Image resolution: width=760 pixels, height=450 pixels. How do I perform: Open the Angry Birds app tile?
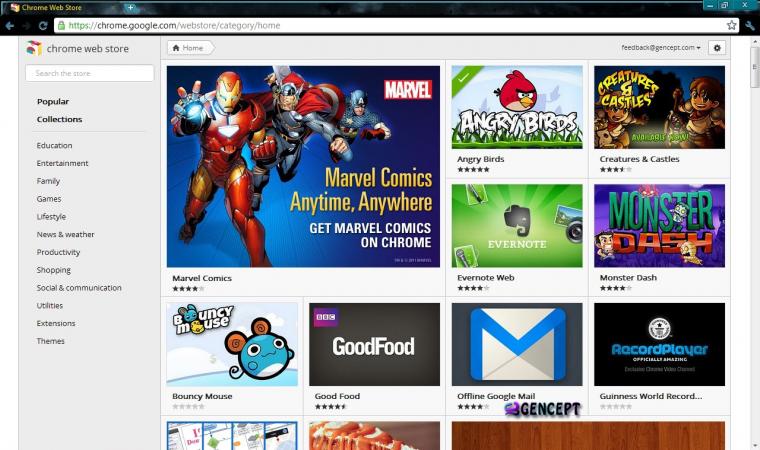(x=517, y=107)
